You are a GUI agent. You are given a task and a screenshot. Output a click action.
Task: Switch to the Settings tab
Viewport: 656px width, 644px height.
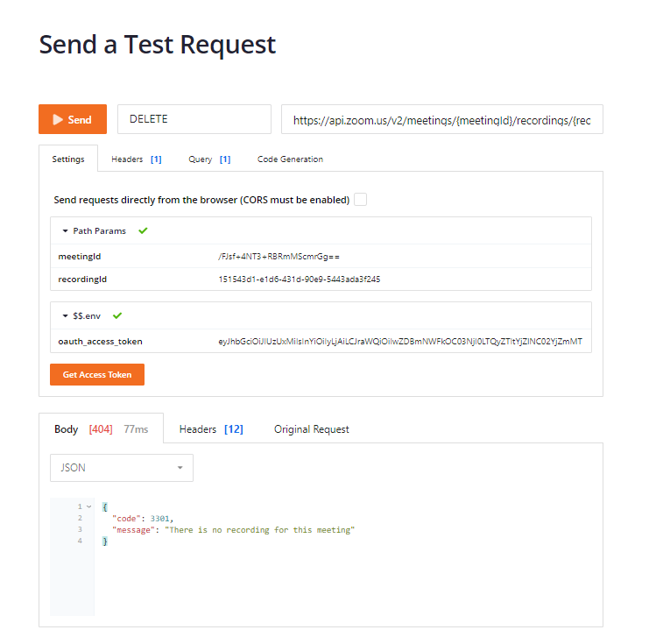coord(68,159)
